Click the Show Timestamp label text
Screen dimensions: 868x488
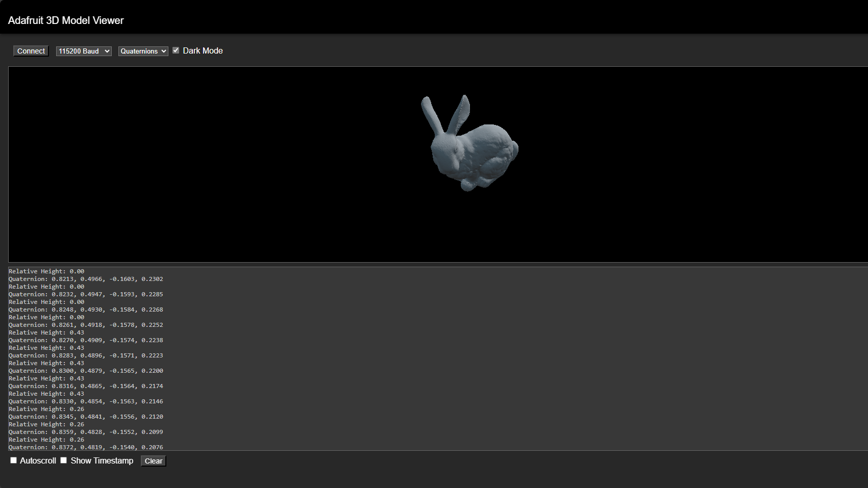point(102,460)
